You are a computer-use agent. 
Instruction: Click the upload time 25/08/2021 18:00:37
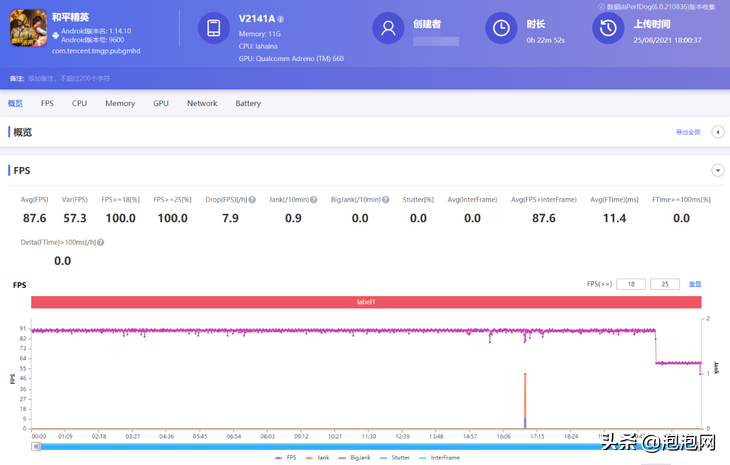667,40
